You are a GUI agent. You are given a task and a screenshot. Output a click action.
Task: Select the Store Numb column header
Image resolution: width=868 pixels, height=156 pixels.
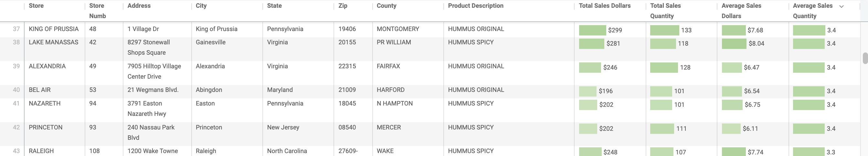pyautogui.click(x=97, y=11)
